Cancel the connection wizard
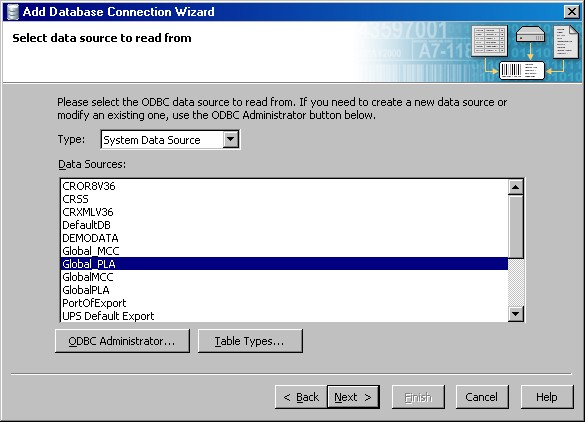The width and height of the screenshot is (585, 422). pos(482,397)
